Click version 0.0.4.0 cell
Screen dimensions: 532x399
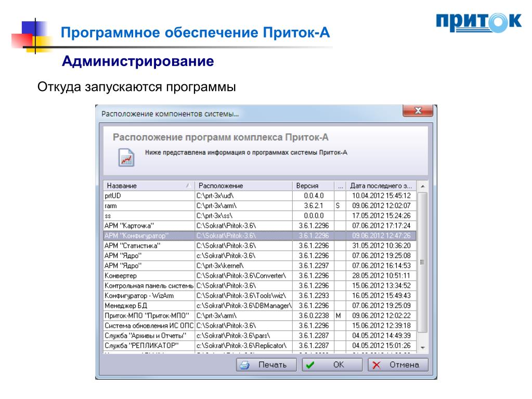tap(314, 196)
